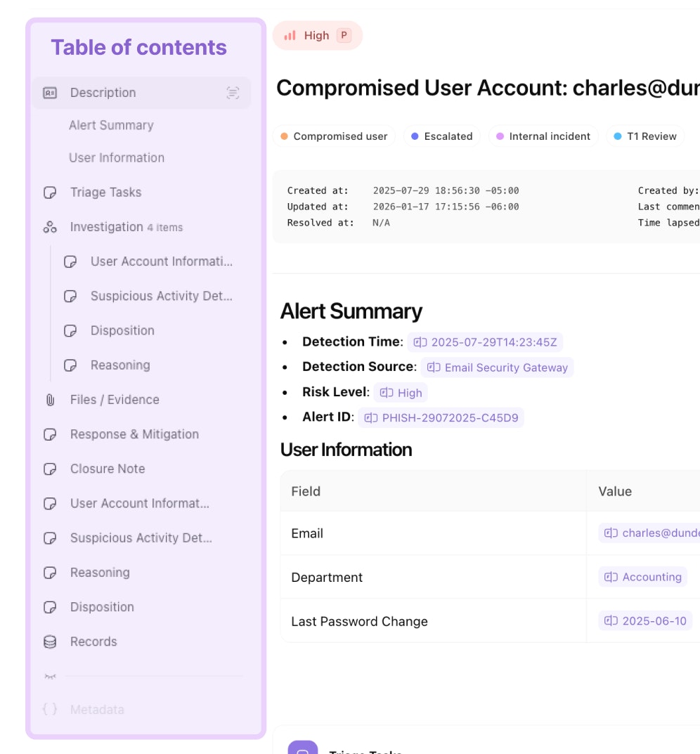
Task: Click the Email Security Gateway chip
Action: tap(498, 368)
